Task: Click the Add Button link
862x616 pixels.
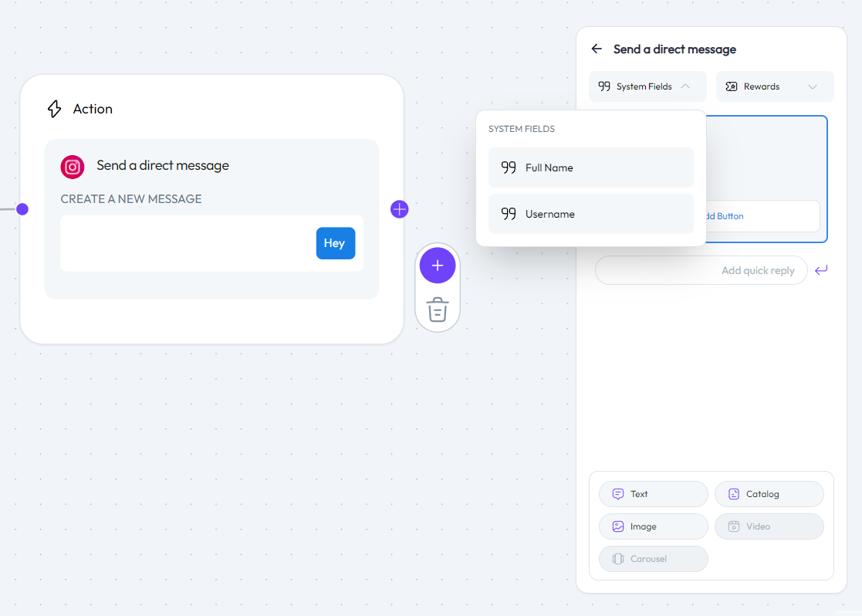Action: (724, 216)
